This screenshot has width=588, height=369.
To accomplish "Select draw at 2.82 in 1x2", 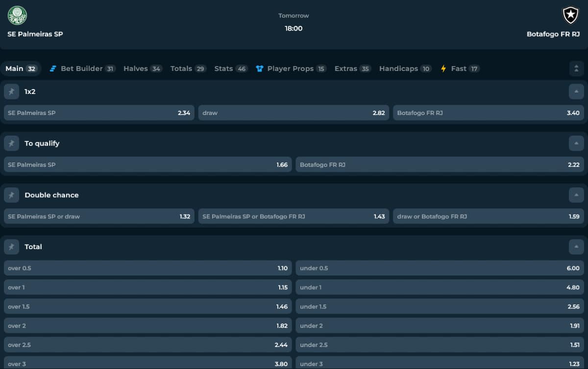I will pos(294,113).
